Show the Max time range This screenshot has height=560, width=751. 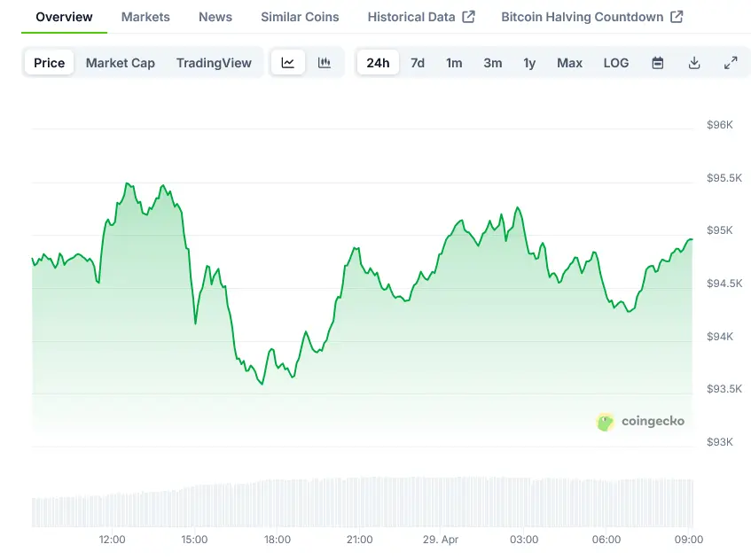pos(569,63)
